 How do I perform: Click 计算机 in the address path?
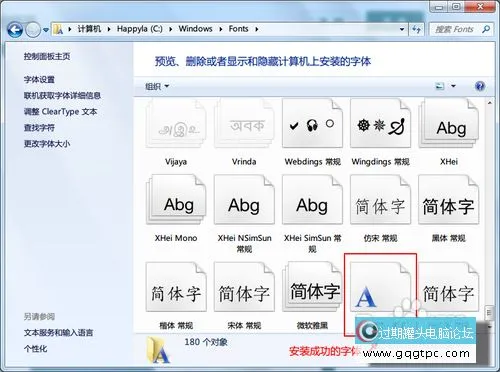89,29
